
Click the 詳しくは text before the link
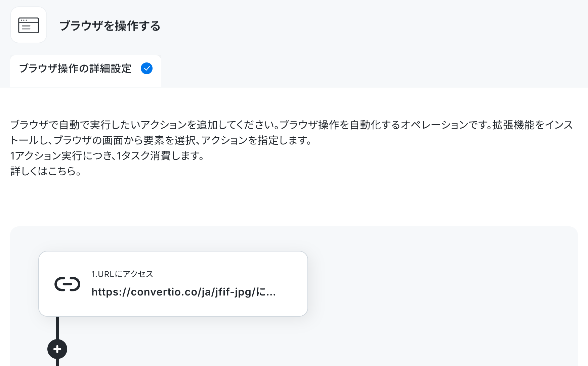29,171
